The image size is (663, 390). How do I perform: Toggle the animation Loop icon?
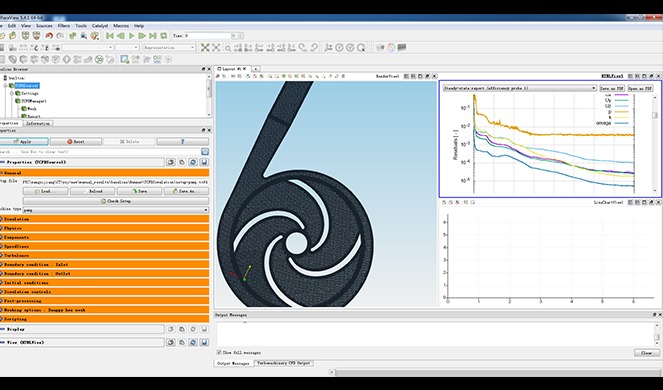(x=164, y=36)
